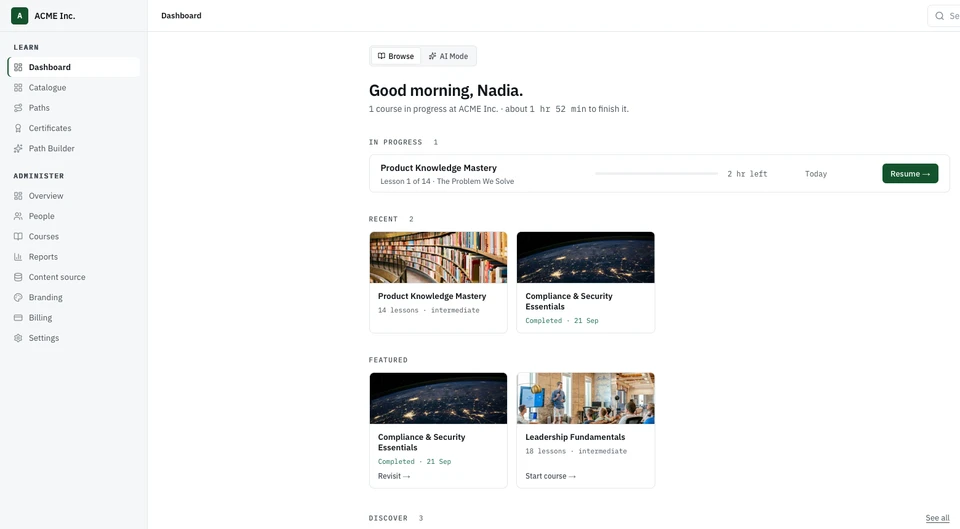Click the Path Builder sparkle icon

pyautogui.click(x=18, y=148)
